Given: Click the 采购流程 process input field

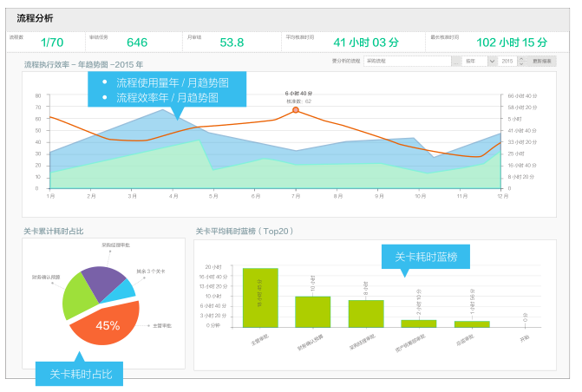Looking at the screenshot, I should pyautogui.click(x=407, y=62).
